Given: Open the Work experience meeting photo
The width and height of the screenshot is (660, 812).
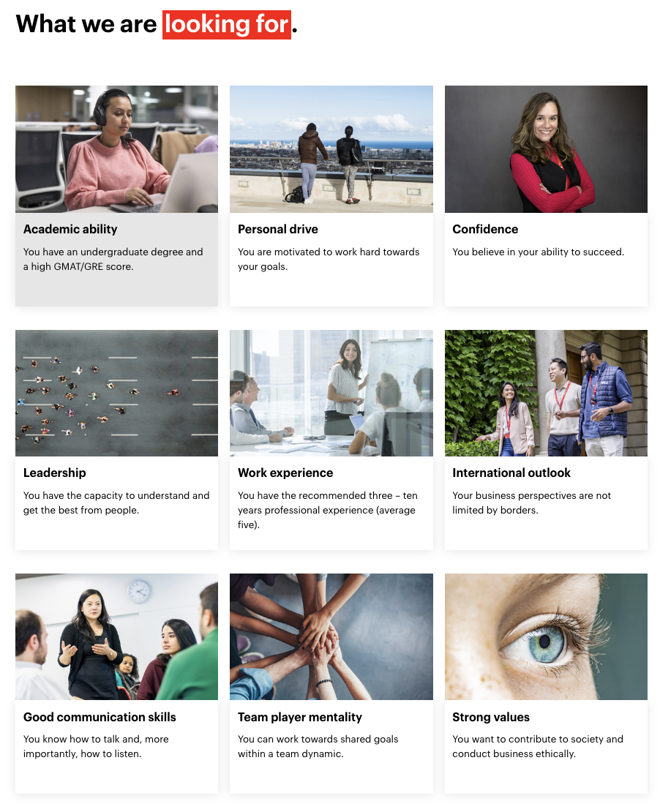Looking at the screenshot, I should click(331, 393).
